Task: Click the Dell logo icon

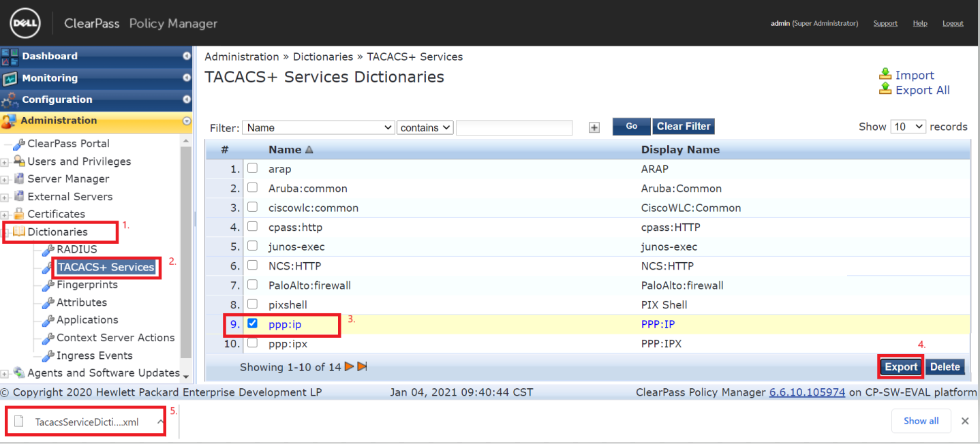Action: click(x=27, y=23)
